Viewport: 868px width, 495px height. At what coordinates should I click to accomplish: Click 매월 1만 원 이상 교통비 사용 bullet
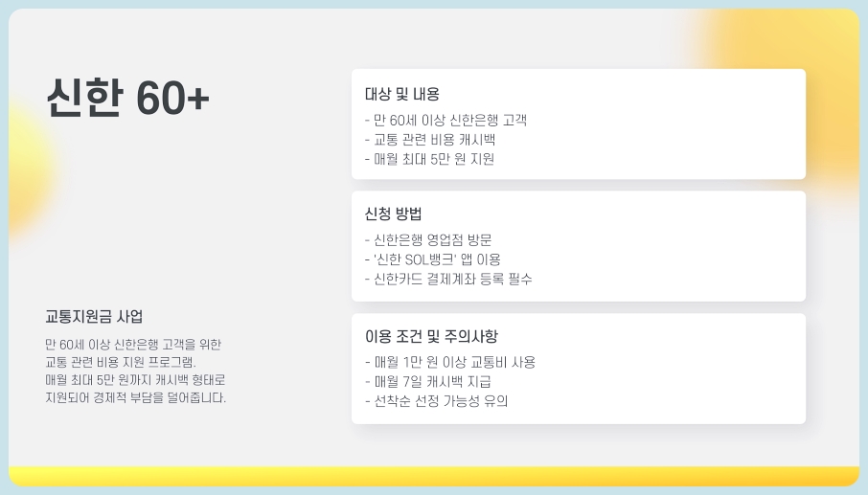point(450,362)
